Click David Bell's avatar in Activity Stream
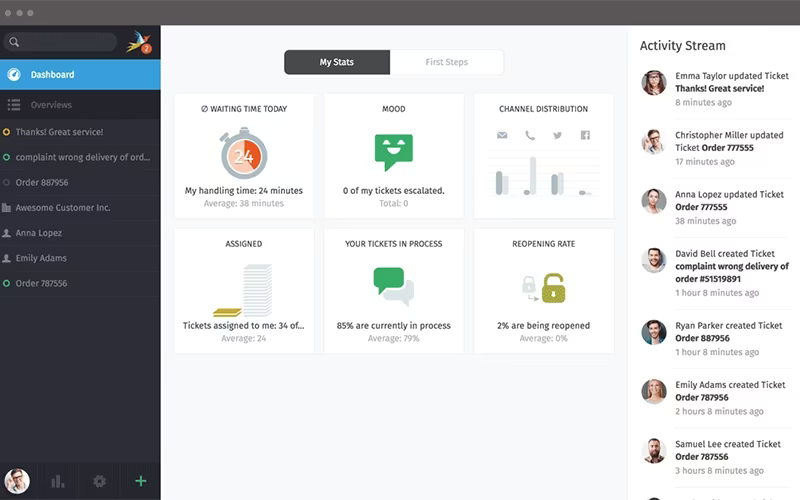This screenshot has width=800, height=500. pyautogui.click(x=654, y=260)
